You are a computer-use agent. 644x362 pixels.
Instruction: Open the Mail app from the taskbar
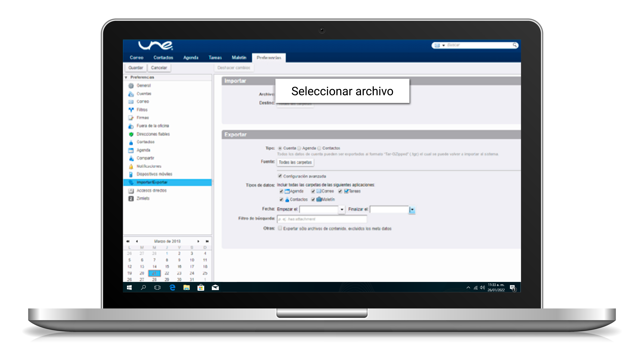[x=215, y=288]
